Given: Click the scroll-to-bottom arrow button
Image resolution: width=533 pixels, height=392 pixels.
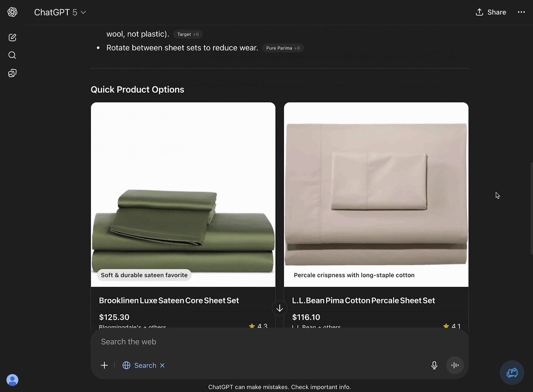Looking at the screenshot, I should pos(280,308).
